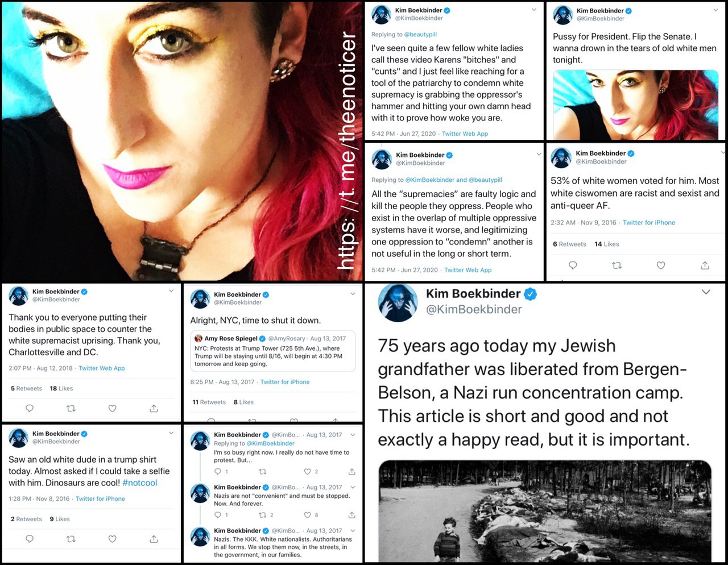Screen dimensions: 728x565
Task: Open 'Twitter for iPhone' source on NYC tweet
Action: point(285,382)
